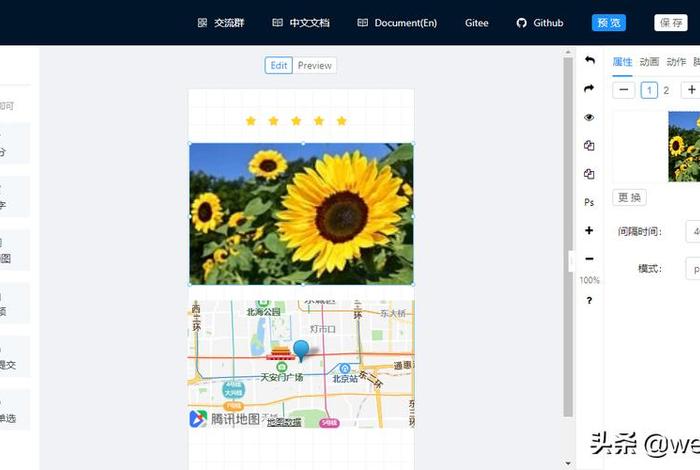Open the Document(En) link text

click(405, 23)
